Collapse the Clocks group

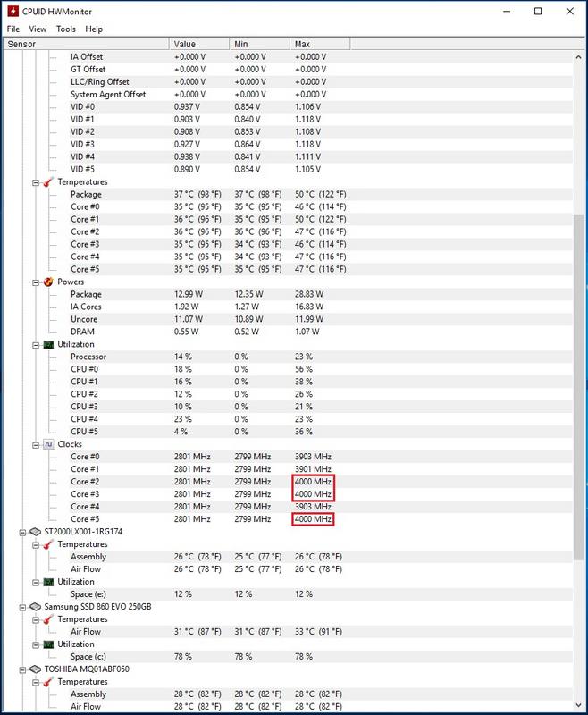(x=36, y=444)
